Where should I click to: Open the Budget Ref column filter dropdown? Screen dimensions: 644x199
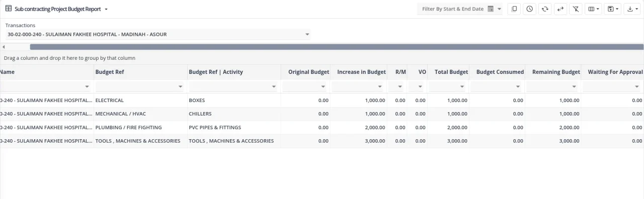coord(181,86)
